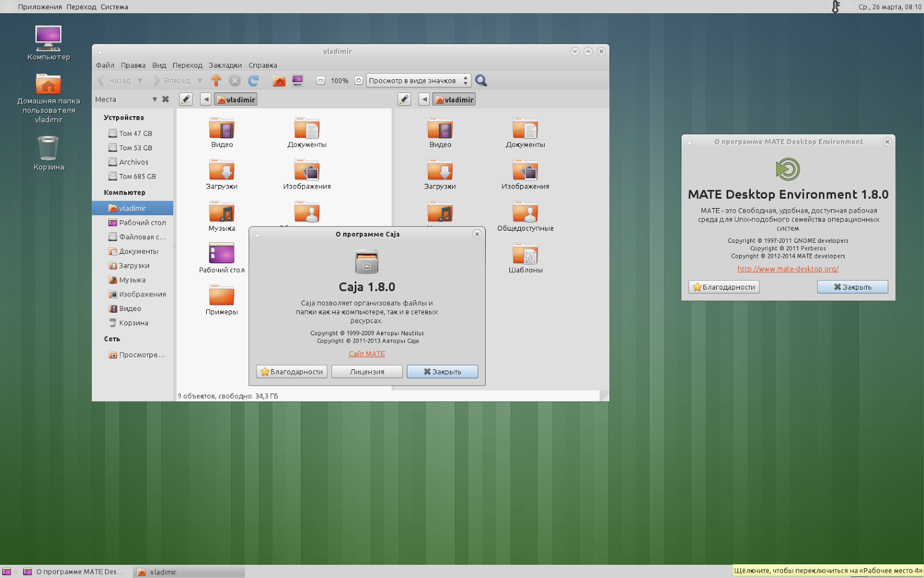Screen dimensions: 924x578
Task: Expand Вперёд history dropdown arrow
Action: point(200,80)
